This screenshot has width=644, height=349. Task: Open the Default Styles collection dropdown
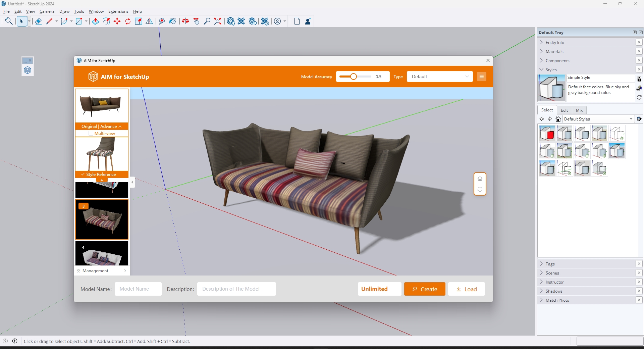tap(598, 119)
